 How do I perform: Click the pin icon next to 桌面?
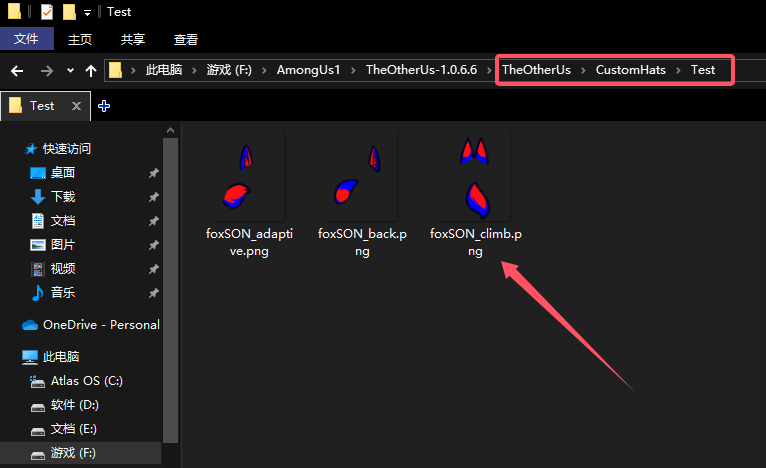point(153,173)
